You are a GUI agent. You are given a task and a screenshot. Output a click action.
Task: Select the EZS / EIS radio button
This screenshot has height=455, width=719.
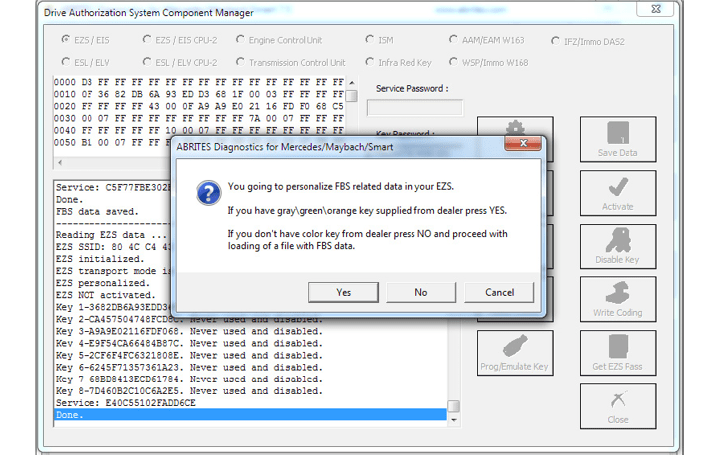click(x=66, y=41)
